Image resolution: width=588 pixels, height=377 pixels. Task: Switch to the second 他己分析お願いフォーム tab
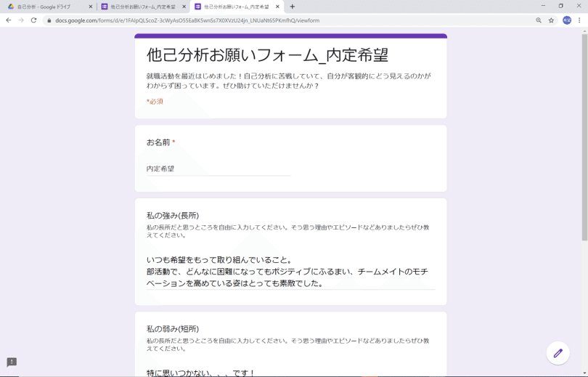tap(144, 7)
